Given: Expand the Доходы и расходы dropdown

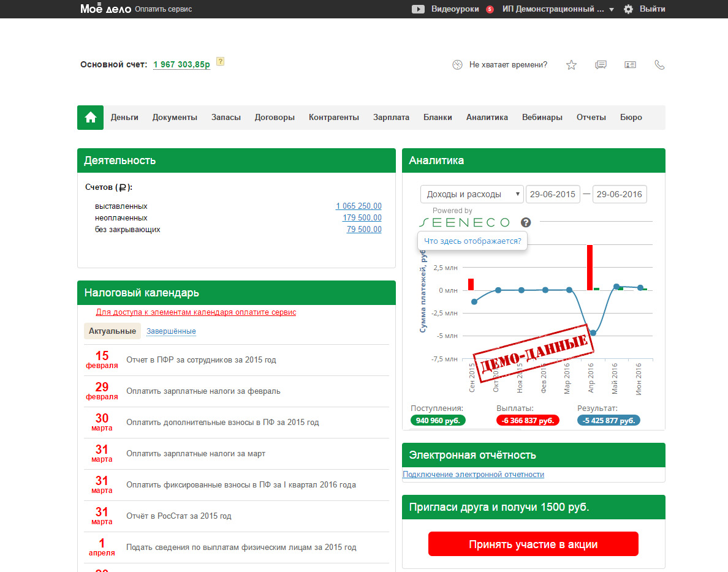Looking at the screenshot, I should click(472, 194).
